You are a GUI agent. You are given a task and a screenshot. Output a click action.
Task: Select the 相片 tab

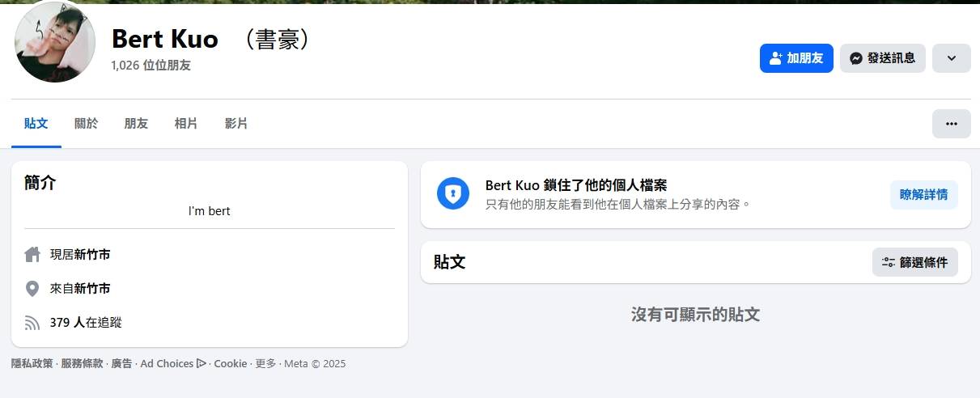coord(186,124)
